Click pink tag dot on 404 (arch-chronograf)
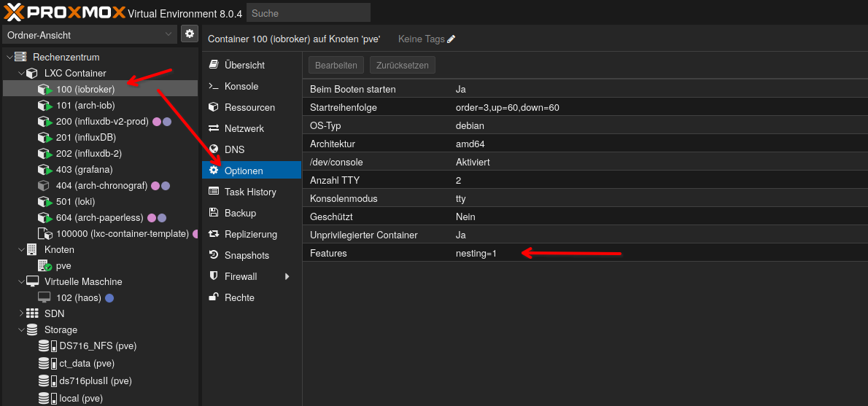 click(155, 185)
